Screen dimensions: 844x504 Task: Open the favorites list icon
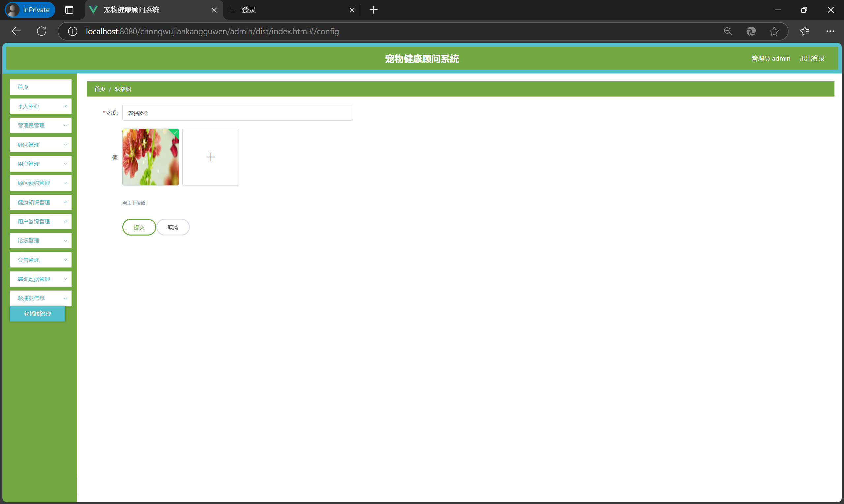[804, 31]
